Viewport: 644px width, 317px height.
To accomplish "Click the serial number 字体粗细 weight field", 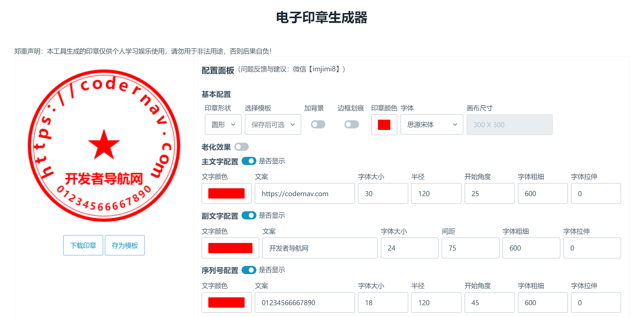I will pyautogui.click(x=543, y=302).
